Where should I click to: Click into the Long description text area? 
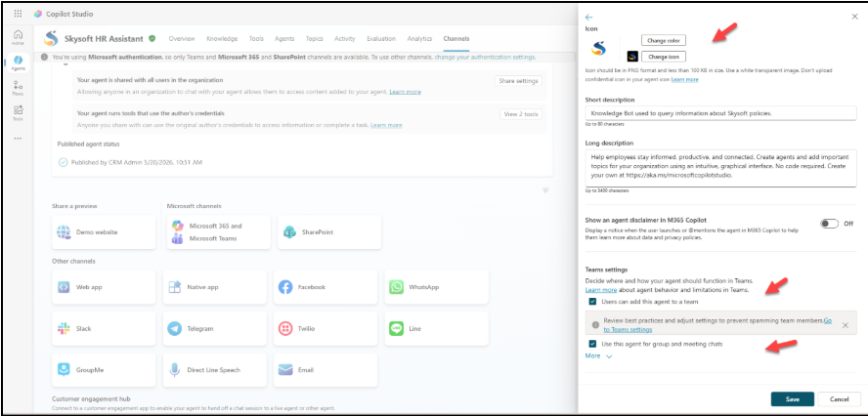pos(720,168)
